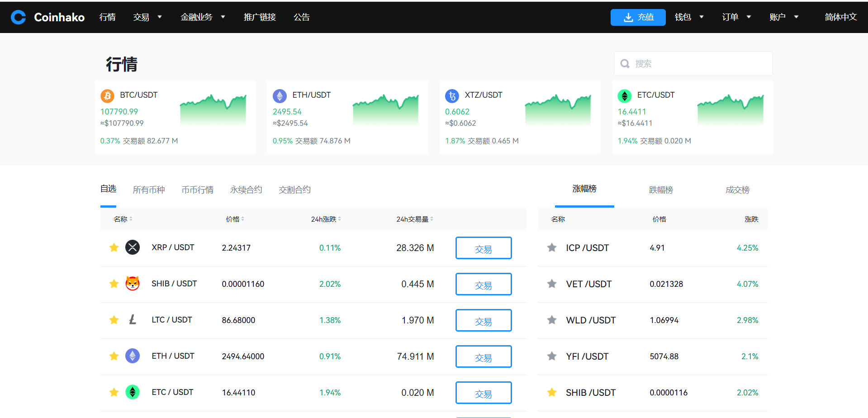
Task: Click the XRP coin icon in watchlist
Action: (133, 247)
